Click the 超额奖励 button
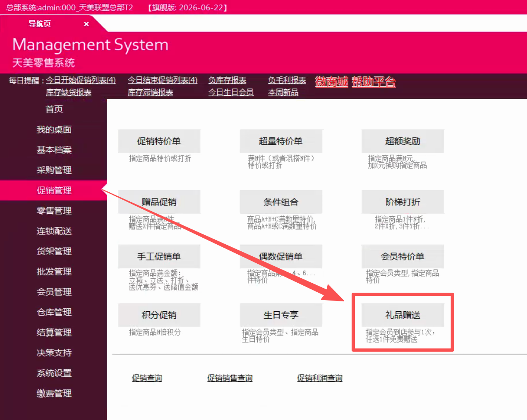Screen dimensions: 527x420 [403, 141]
